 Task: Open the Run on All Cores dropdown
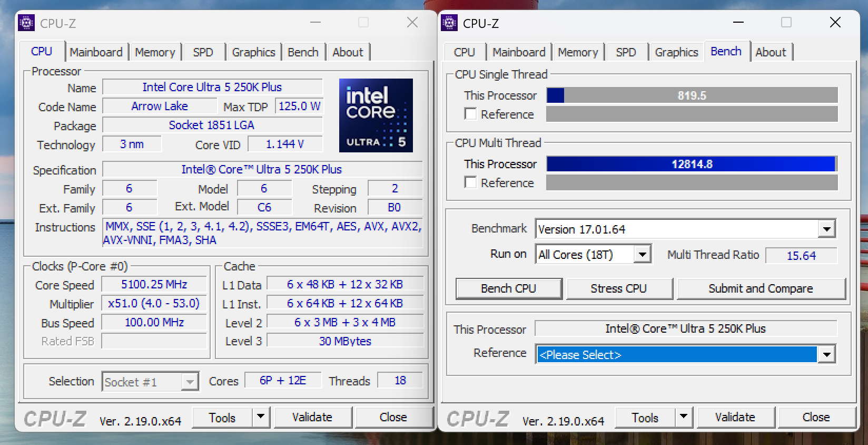(642, 255)
